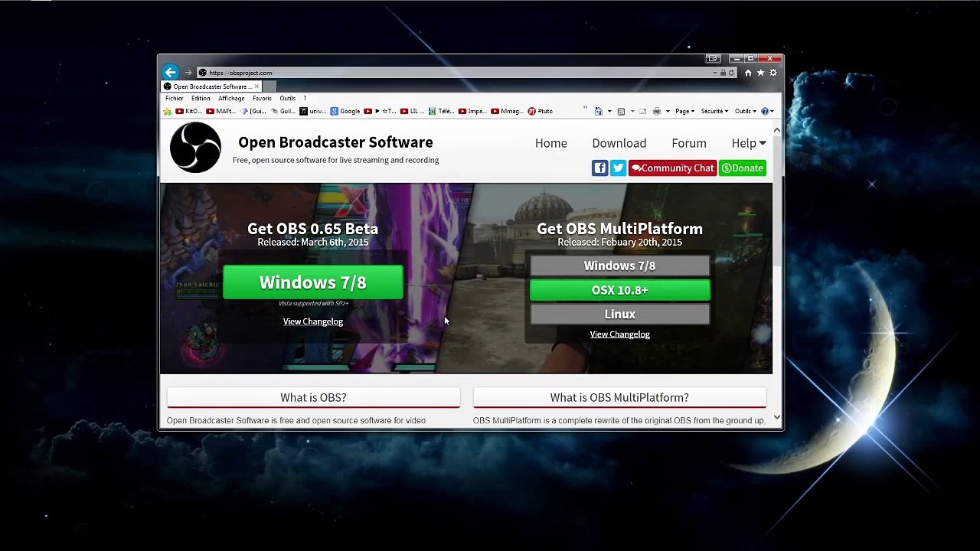View Changelog under OBS MultiPlatform
The height and width of the screenshot is (551, 980).
click(x=620, y=334)
